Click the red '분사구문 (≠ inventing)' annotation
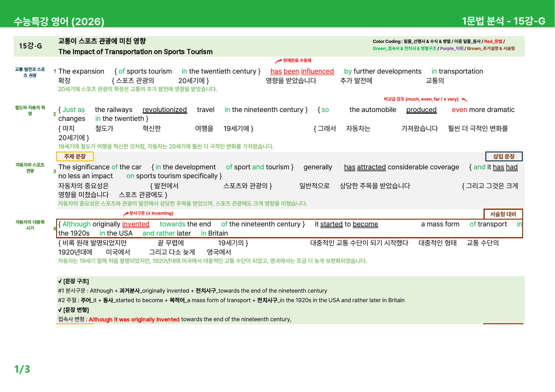Viewport: 555px width, 392px height. pyautogui.click(x=151, y=213)
